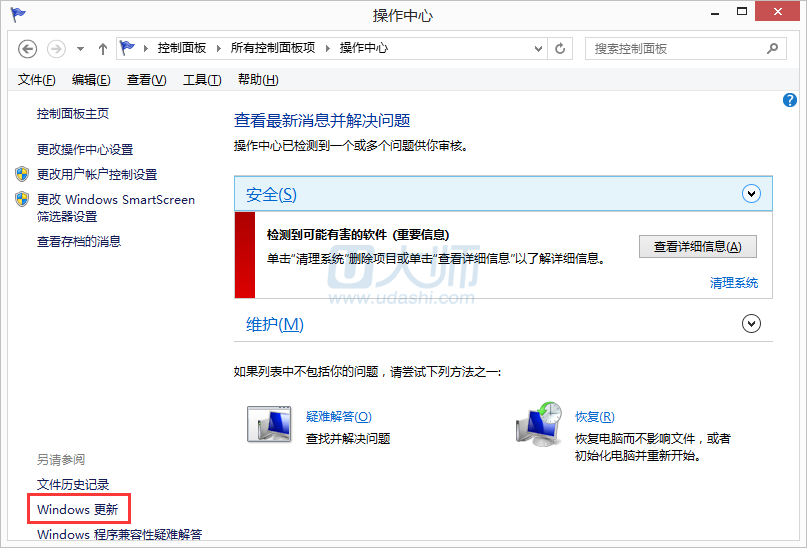Open 更改用户帐户控制设置 link
This screenshot has width=807, height=548.
(97, 174)
